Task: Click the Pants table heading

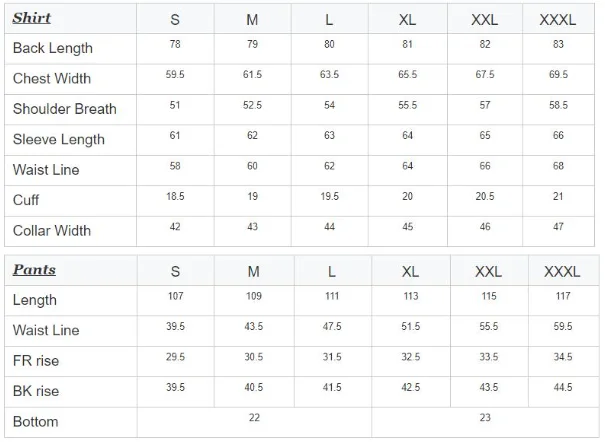Action: click(x=34, y=270)
